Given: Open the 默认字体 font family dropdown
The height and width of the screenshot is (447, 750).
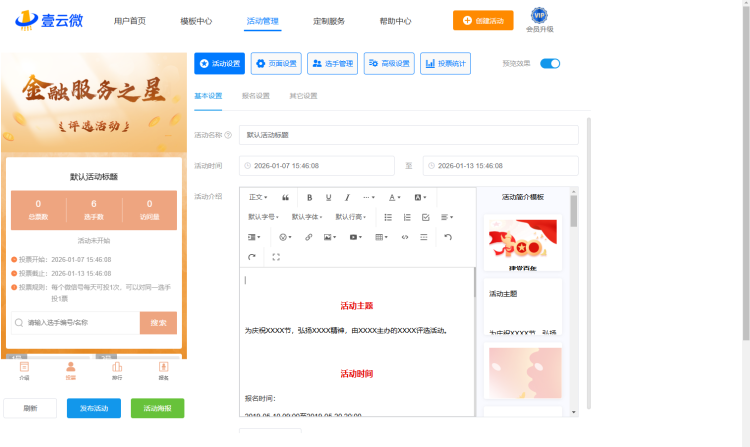Looking at the screenshot, I should (x=307, y=217).
